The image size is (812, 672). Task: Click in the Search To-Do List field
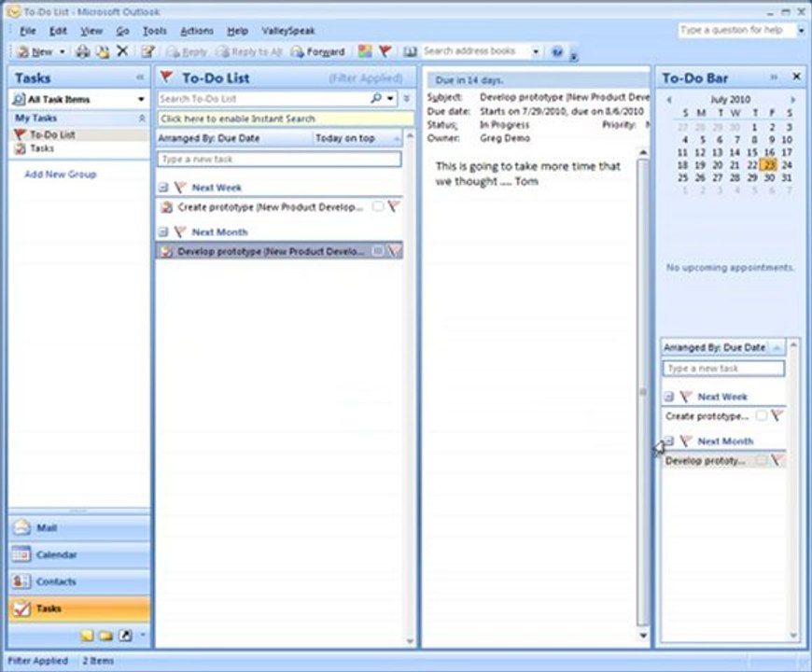pyautogui.click(x=263, y=98)
